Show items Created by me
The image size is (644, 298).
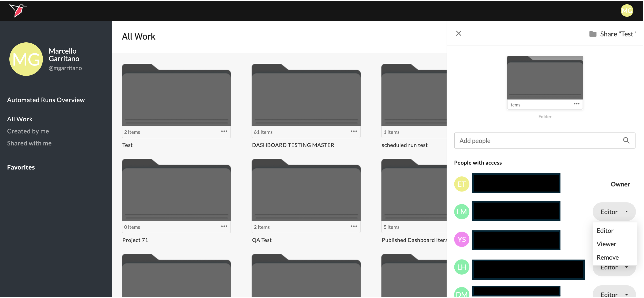pyautogui.click(x=28, y=131)
